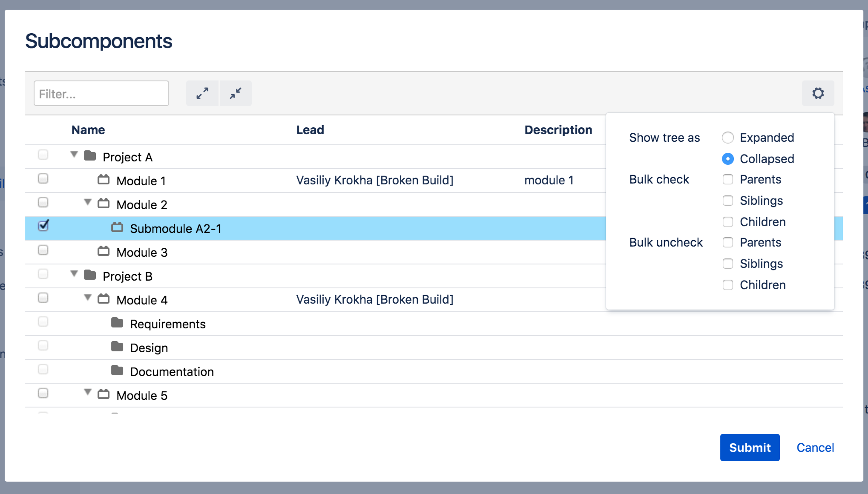The height and width of the screenshot is (494, 868).
Task: Click the Documentation folder icon
Action: (x=117, y=370)
